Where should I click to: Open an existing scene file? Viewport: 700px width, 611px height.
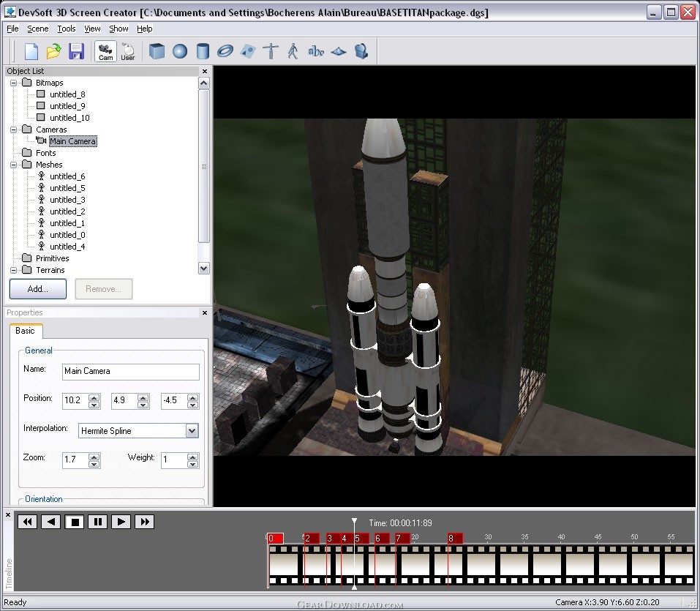click(53, 51)
